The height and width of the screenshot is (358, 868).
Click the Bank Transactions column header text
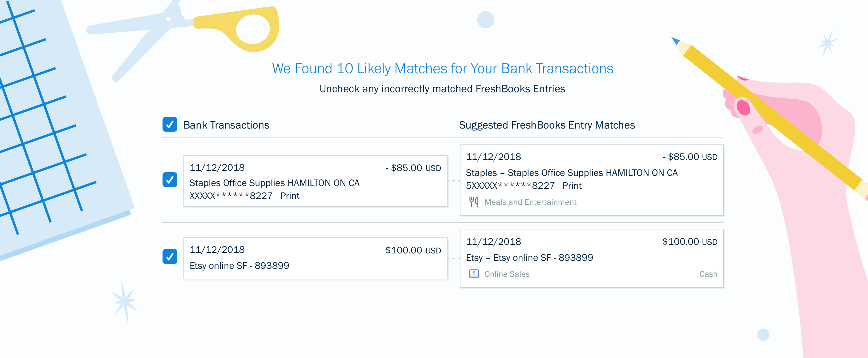(x=226, y=125)
